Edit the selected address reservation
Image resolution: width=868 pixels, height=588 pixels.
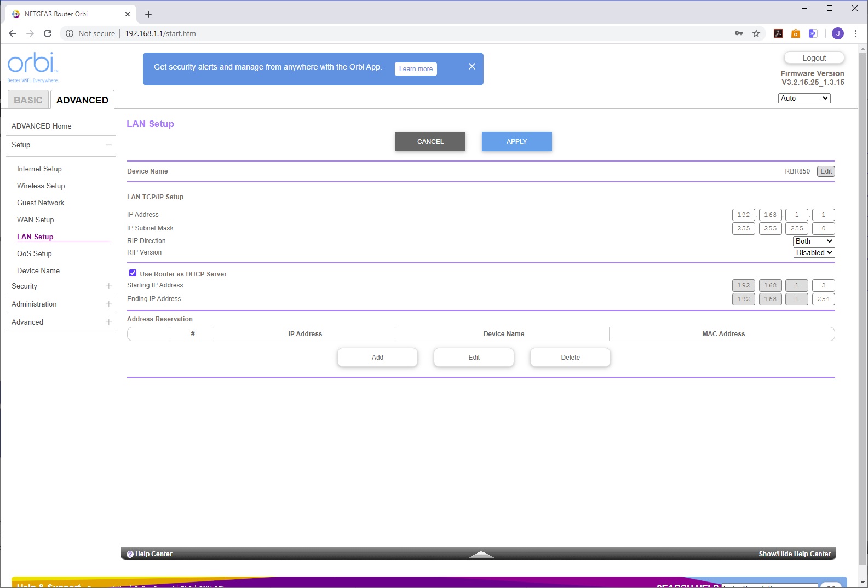pyautogui.click(x=474, y=358)
